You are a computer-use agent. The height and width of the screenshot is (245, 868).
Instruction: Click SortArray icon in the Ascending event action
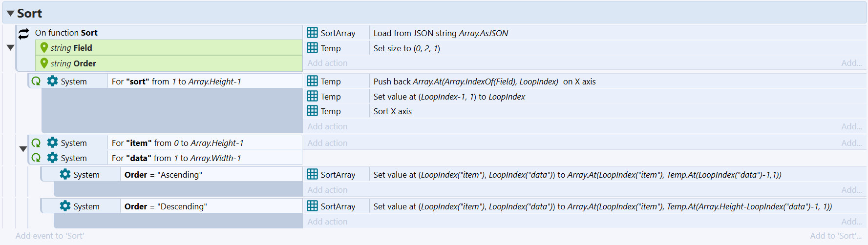pyautogui.click(x=312, y=174)
